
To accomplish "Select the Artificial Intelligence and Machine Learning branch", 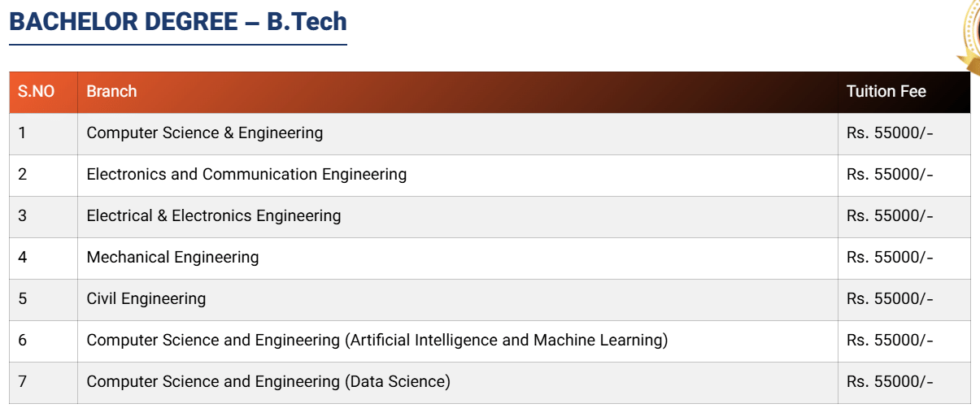I will point(377,341).
